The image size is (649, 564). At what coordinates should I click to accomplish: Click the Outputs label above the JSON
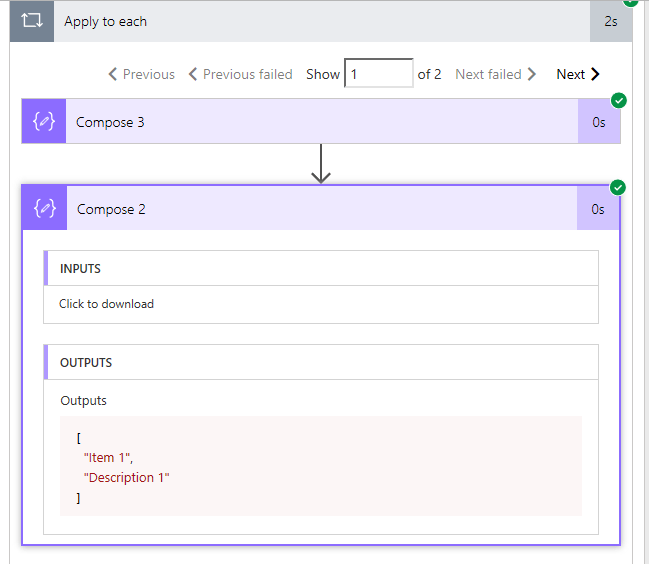point(83,401)
